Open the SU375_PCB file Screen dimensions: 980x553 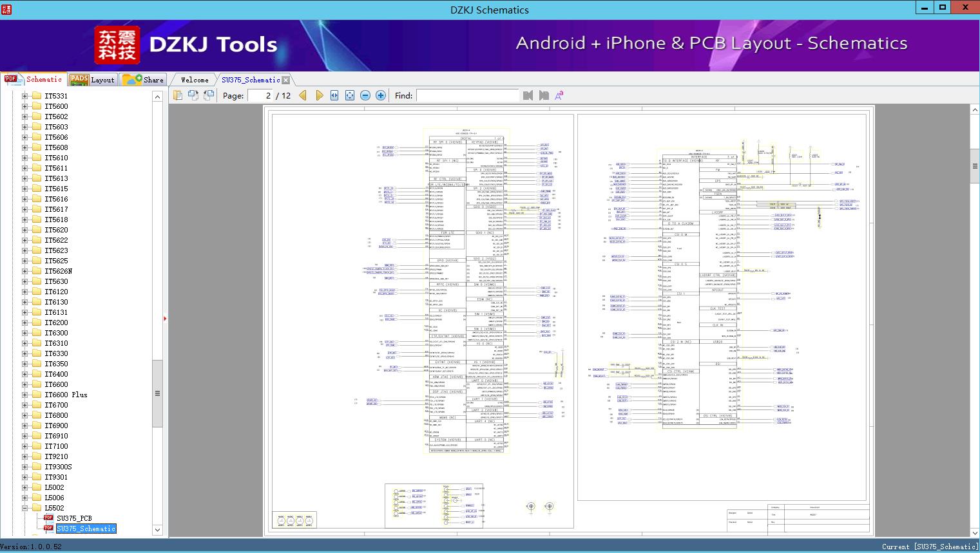click(74, 518)
